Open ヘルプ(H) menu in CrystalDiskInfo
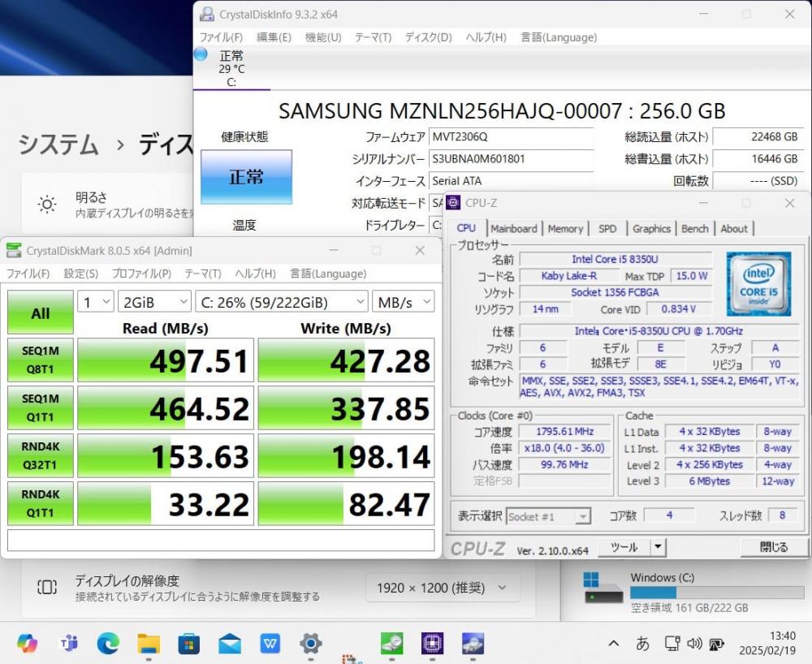The width and height of the screenshot is (812, 664). pos(486,37)
